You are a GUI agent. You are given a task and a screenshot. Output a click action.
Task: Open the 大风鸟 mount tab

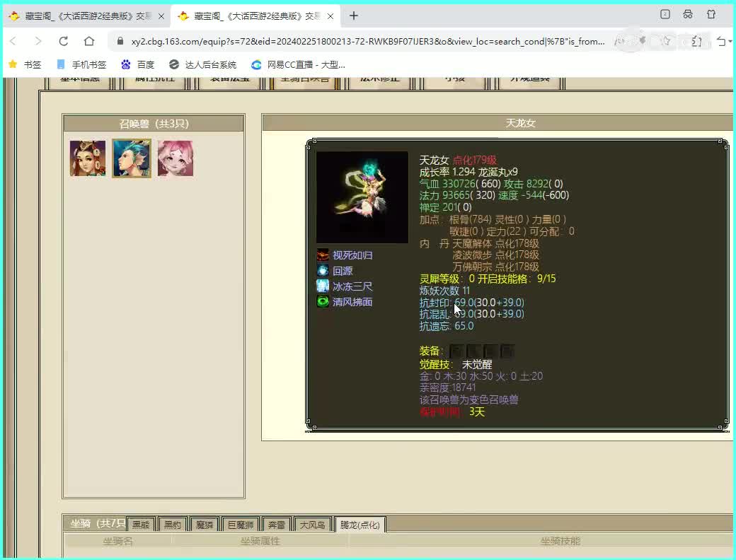coord(312,525)
